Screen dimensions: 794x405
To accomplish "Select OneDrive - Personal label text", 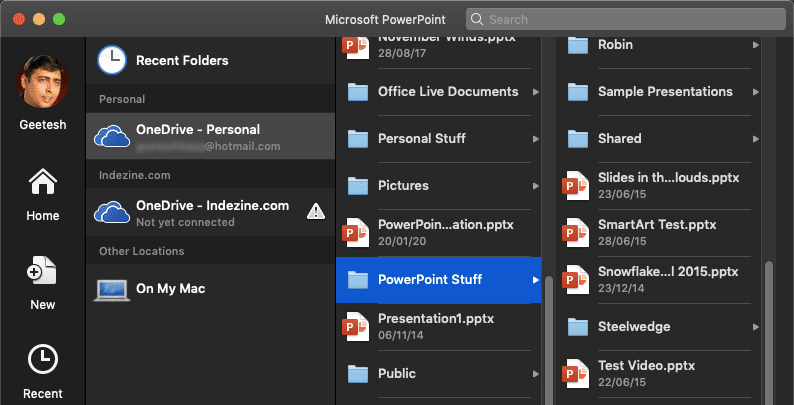I will (198, 130).
